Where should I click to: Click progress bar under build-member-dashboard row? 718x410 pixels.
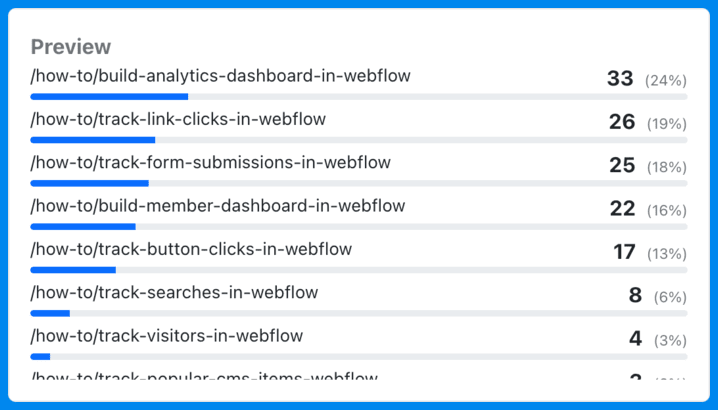coord(359,227)
